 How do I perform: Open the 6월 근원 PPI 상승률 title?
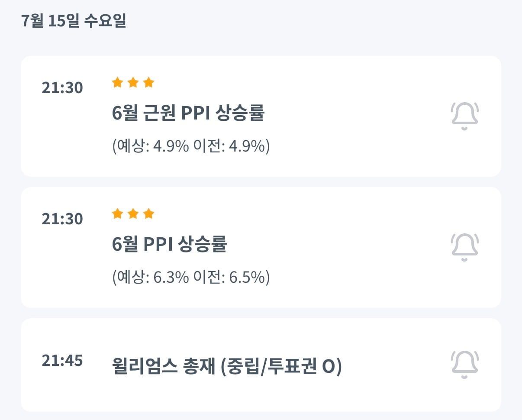[x=188, y=113]
